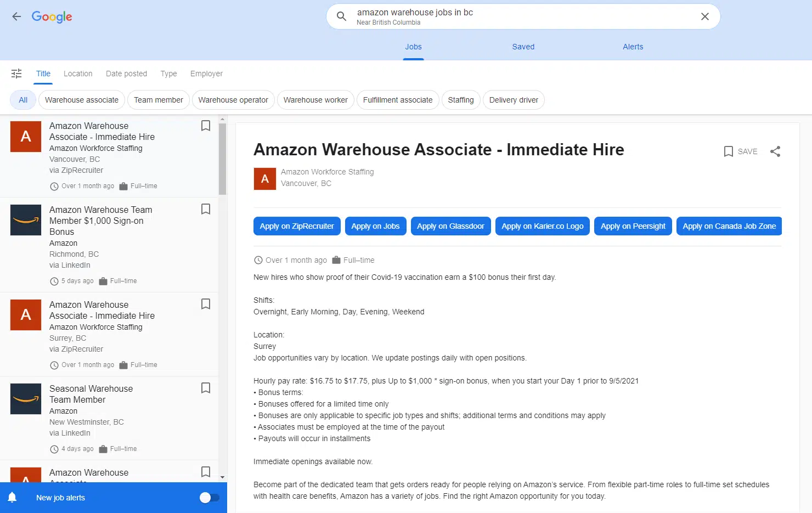Click the Amazon smile logo of Richmond listing
Viewport: 812px width, 513px height.
pyautogui.click(x=26, y=220)
